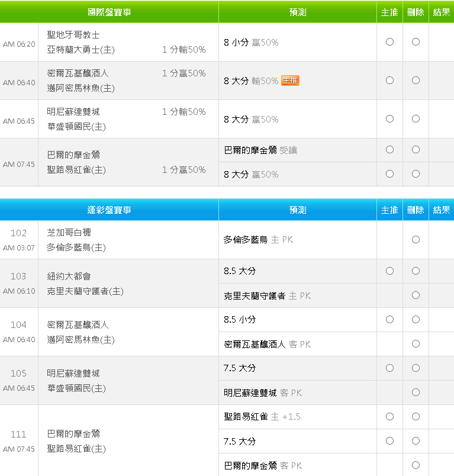
Task: Click 聖路易紅雀(主) in game 111 row
Action: [76, 449]
